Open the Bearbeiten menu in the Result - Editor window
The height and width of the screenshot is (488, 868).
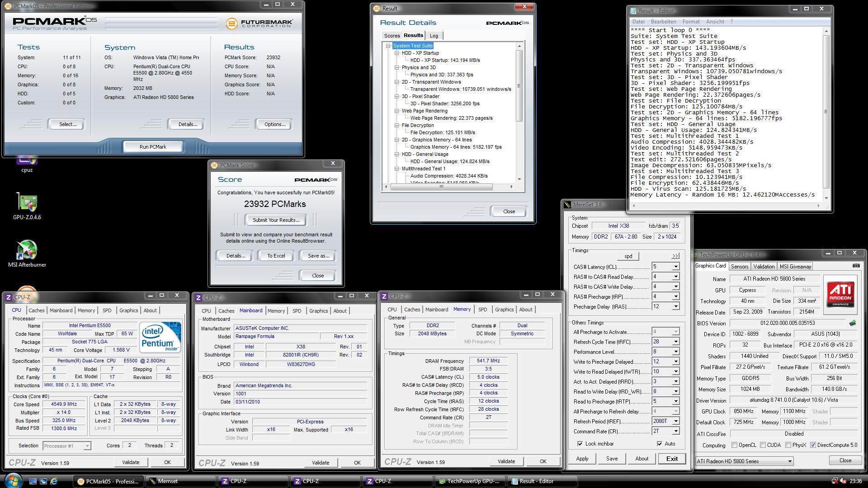[663, 22]
